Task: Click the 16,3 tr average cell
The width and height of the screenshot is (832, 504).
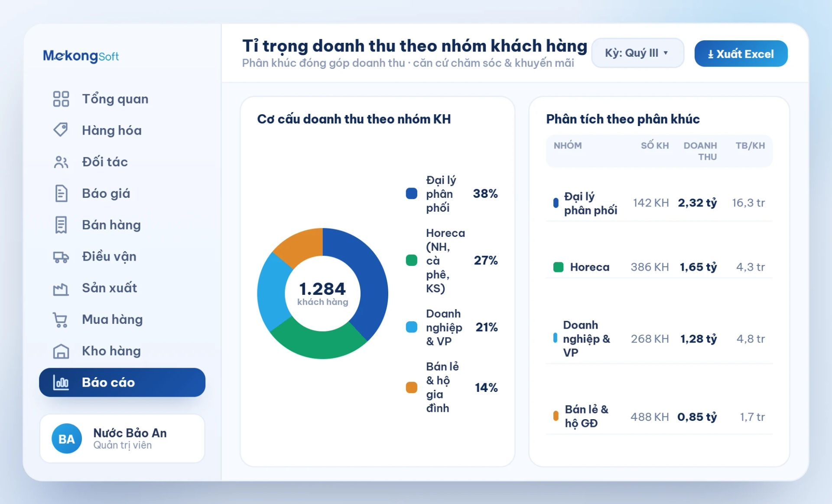Action: (x=748, y=203)
